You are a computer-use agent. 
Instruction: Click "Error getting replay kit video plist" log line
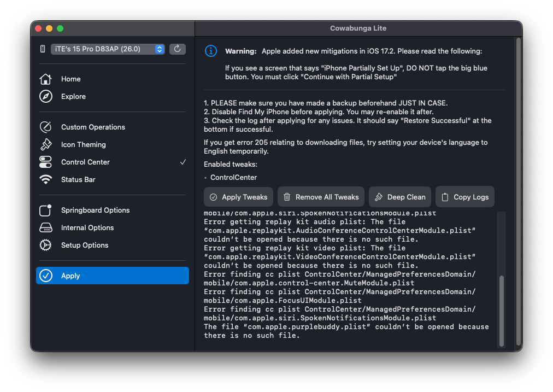pos(305,248)
